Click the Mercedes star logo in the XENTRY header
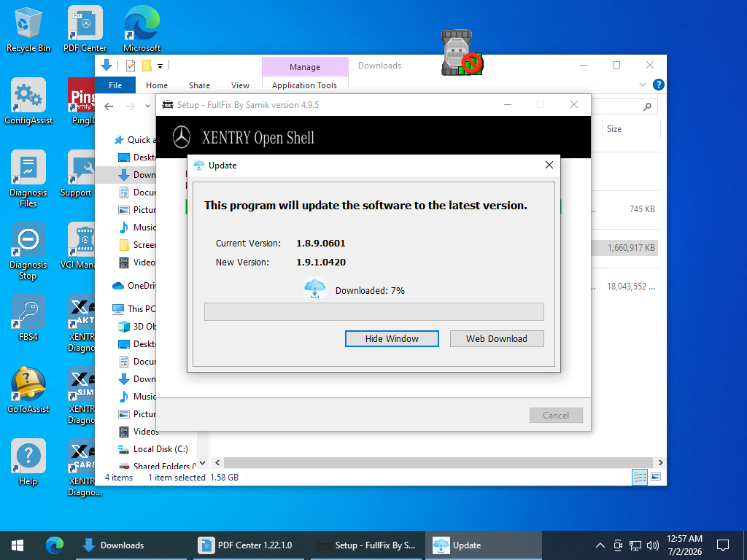747x560 pixels. click(x=181, y=138)
